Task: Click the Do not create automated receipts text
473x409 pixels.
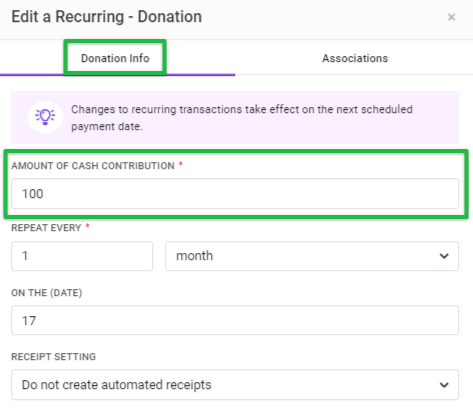Action: click(116, 385)
